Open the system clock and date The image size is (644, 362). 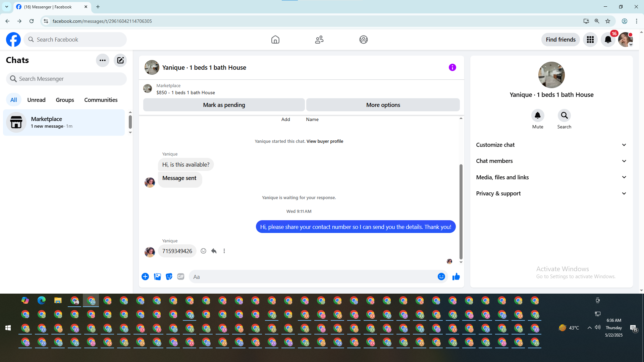tap(614, 328)
